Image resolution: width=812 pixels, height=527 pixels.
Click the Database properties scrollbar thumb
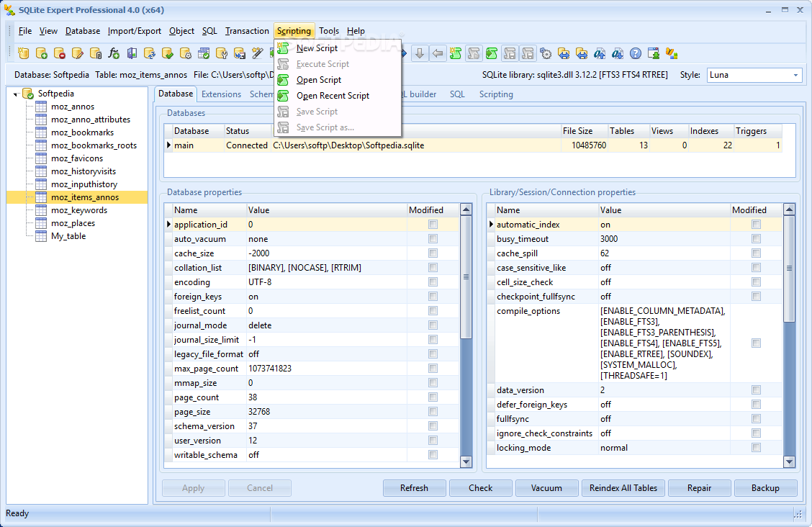[x=466, y=277]
